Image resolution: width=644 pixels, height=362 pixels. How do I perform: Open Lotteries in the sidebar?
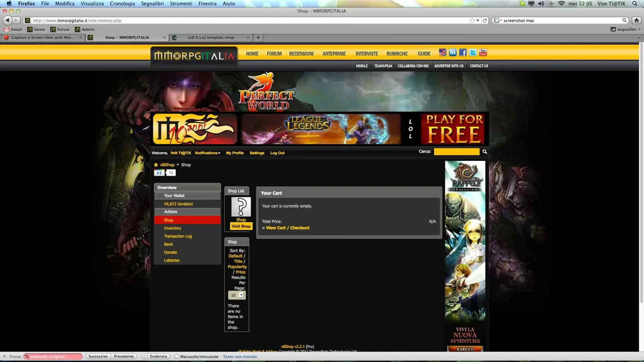pyautogui.click(x=172, y=261)
